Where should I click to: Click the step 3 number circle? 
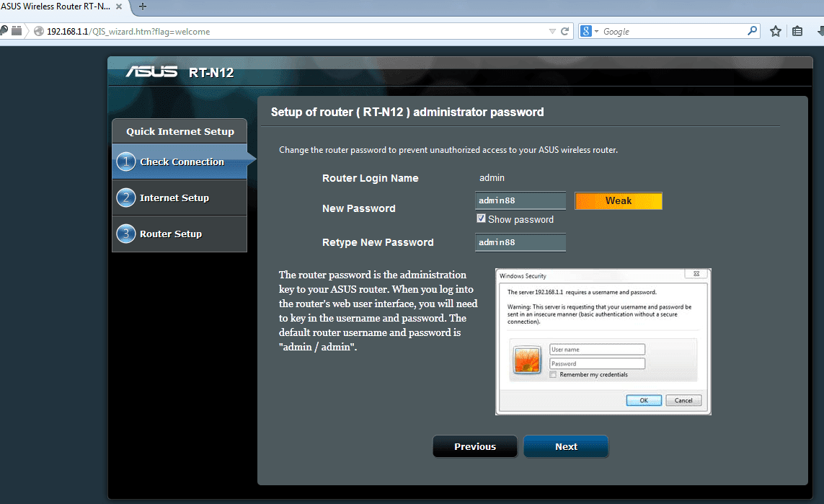pos(126,234)
